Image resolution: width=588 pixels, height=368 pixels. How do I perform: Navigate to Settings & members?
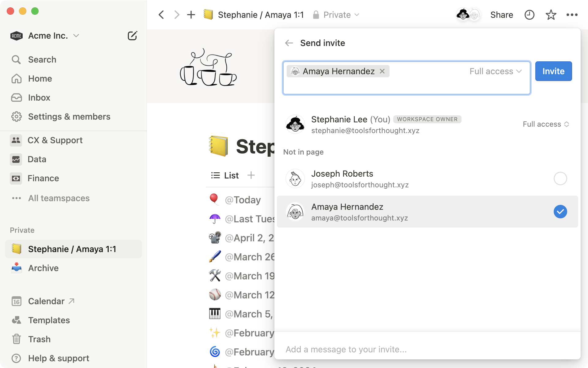point(69,117)
